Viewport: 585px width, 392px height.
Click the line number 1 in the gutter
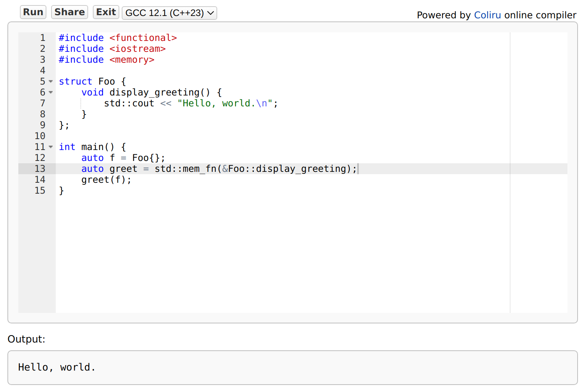[x=43, y=38]
